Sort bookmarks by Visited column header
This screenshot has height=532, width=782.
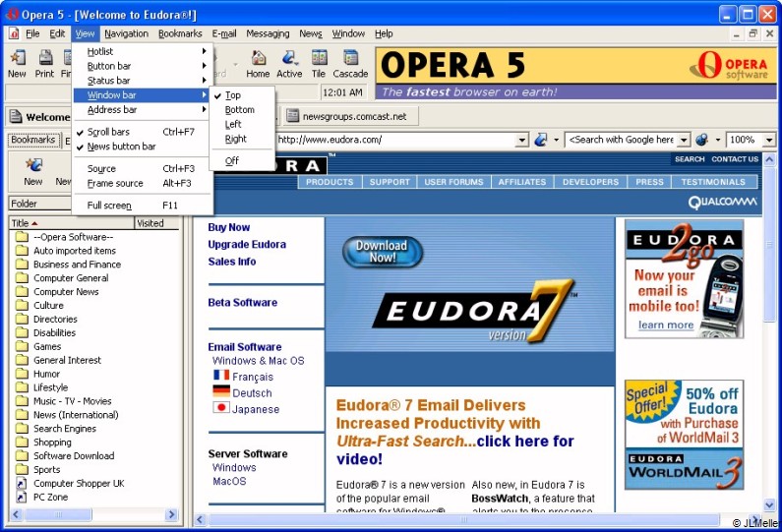coord(156,223)
